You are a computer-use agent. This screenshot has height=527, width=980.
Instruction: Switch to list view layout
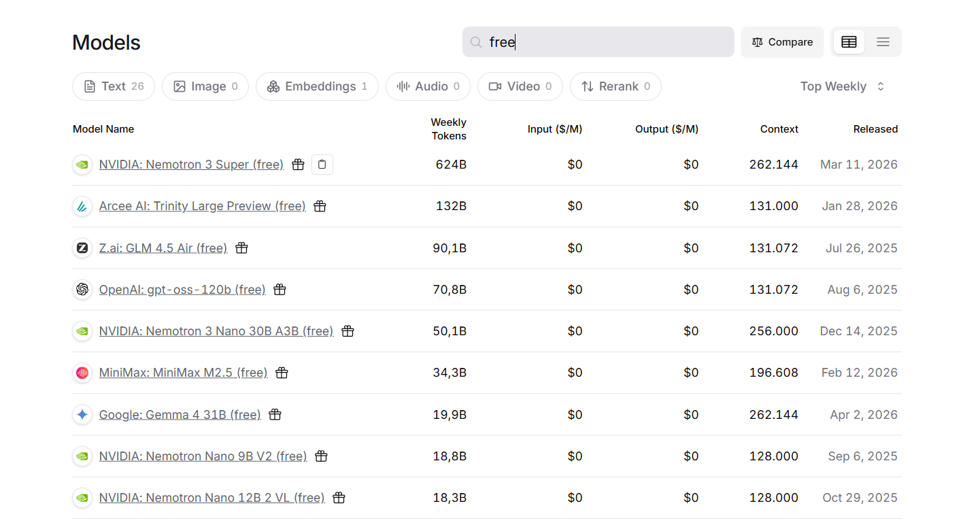883,42
